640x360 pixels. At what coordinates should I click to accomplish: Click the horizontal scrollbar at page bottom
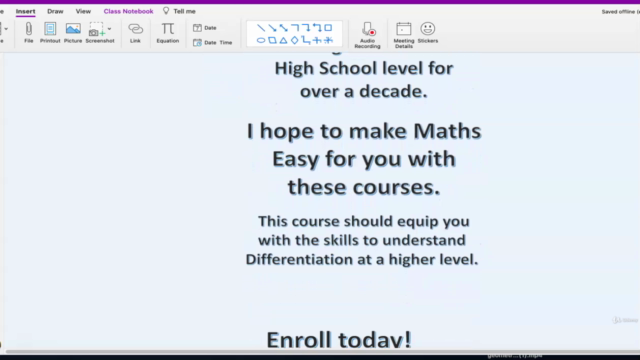tap(322, 352)
